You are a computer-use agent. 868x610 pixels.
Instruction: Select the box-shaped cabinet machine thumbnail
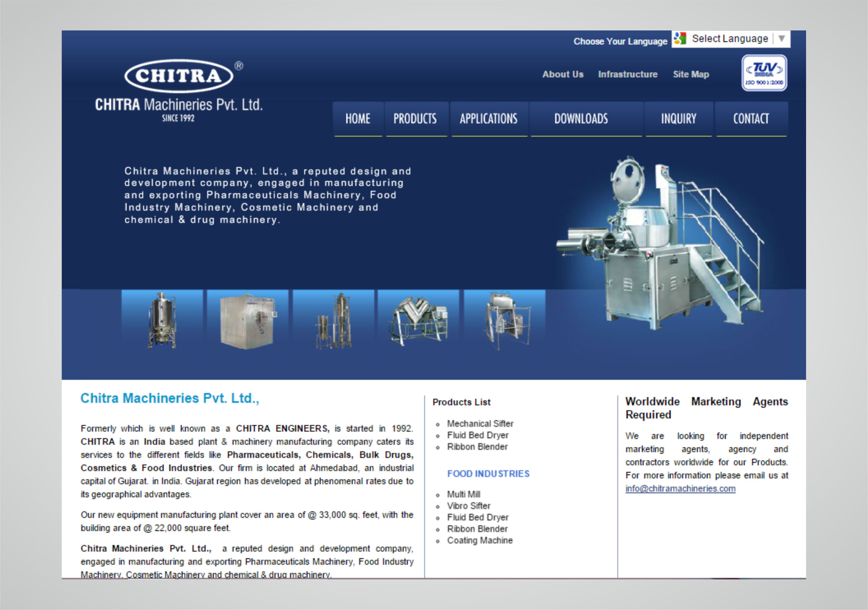(x=248, y=320)
